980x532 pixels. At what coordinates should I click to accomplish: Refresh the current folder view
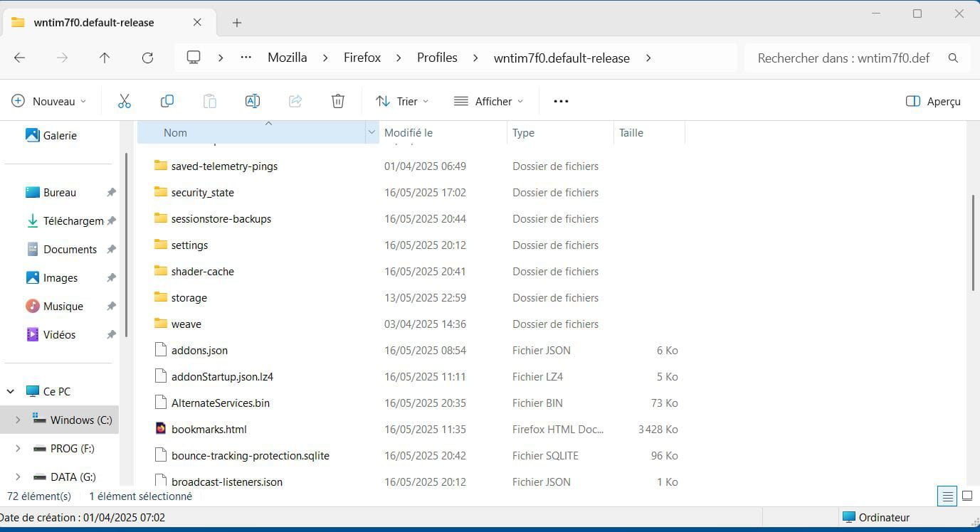(x=147, y=58)
